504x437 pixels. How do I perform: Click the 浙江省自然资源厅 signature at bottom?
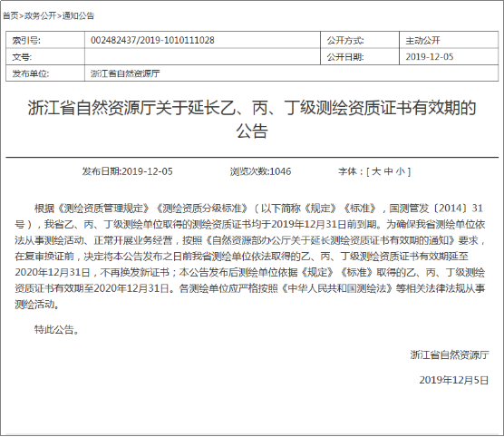(450, 354)
